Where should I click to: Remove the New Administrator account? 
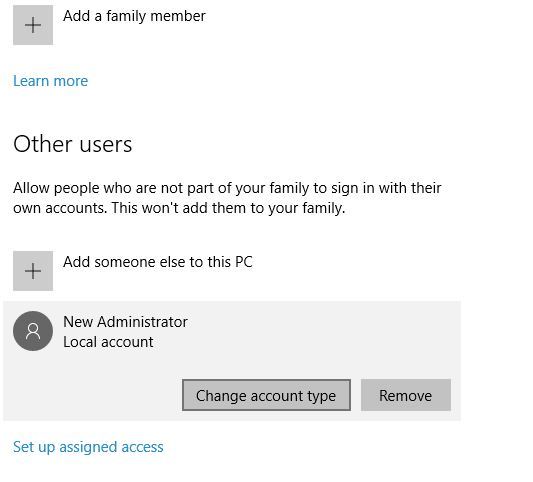[x=406, y=395]
